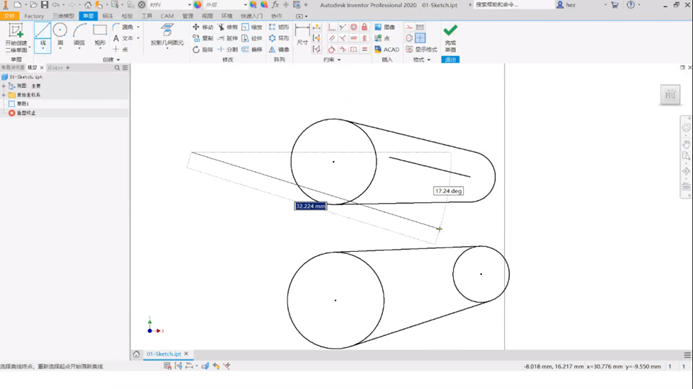Select the Circle sketch tool
The image size is (693, 389).
tap(60, 35)
